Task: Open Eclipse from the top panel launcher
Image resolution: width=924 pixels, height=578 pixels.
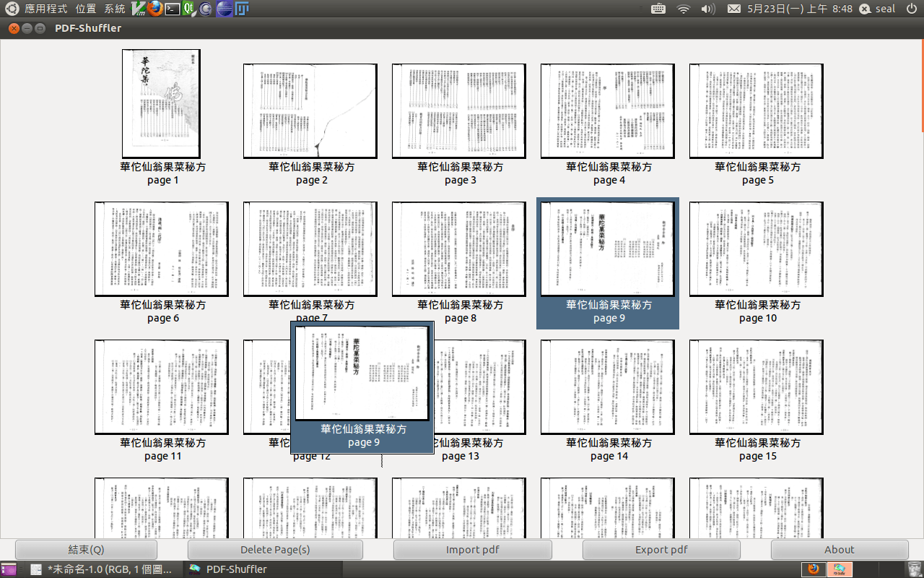Action: pyautogui.click(x=224, y=9)
